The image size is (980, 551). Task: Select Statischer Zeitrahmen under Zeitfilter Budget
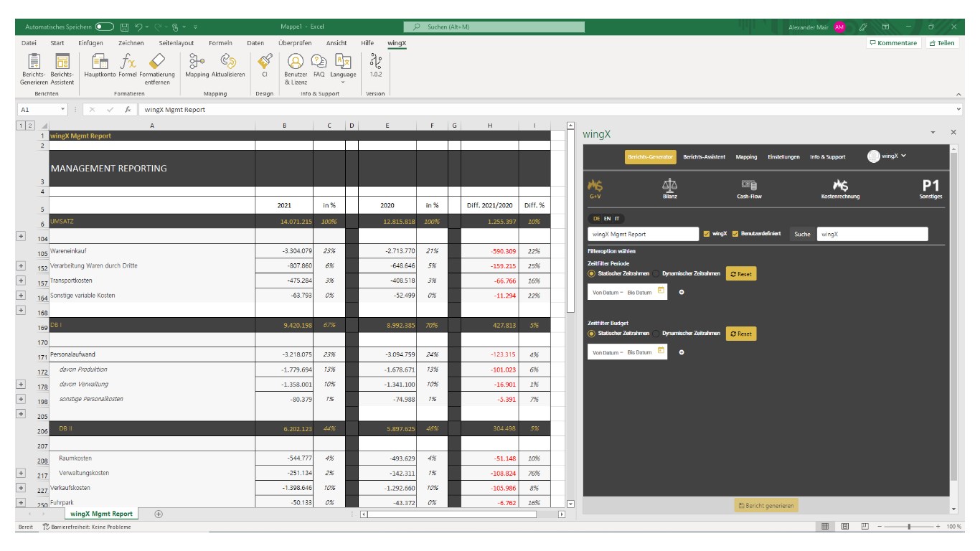(x=591, y=334)
